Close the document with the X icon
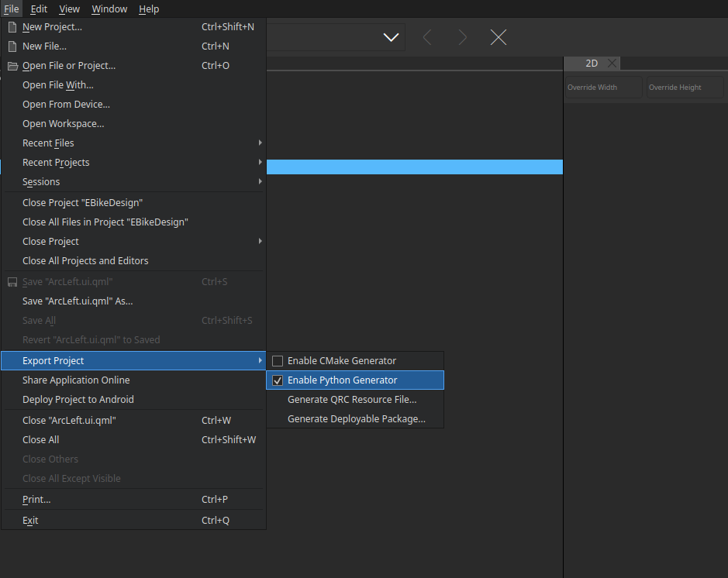This screenshot has height=578, width=728. point(499,37)
